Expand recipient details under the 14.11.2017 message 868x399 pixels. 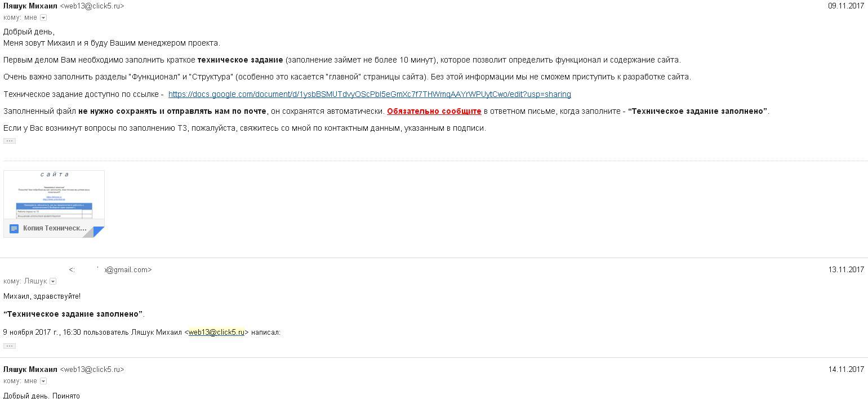43,381
